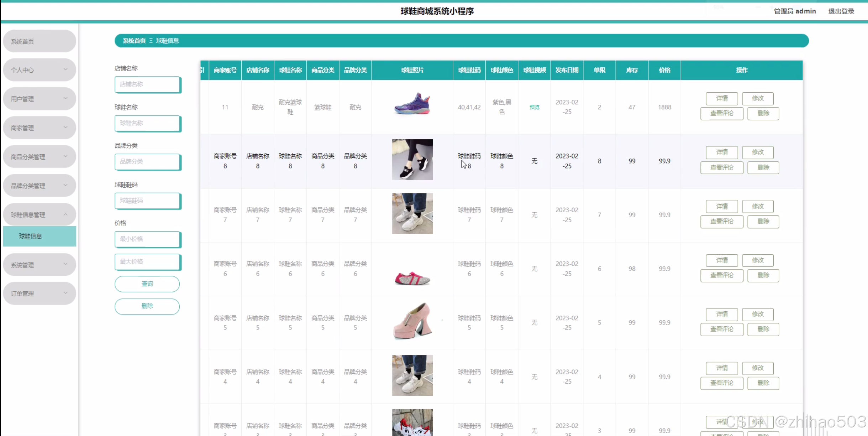Open the purple Nike basketball shoe thumbnail

pyautogui.click(x=412, y=104)
